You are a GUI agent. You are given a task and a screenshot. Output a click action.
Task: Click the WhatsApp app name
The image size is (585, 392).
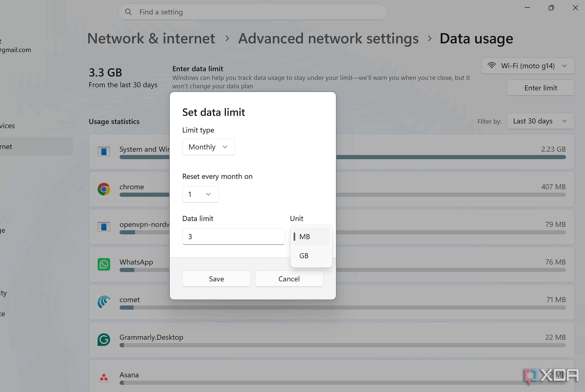click(x=136, y=262)
